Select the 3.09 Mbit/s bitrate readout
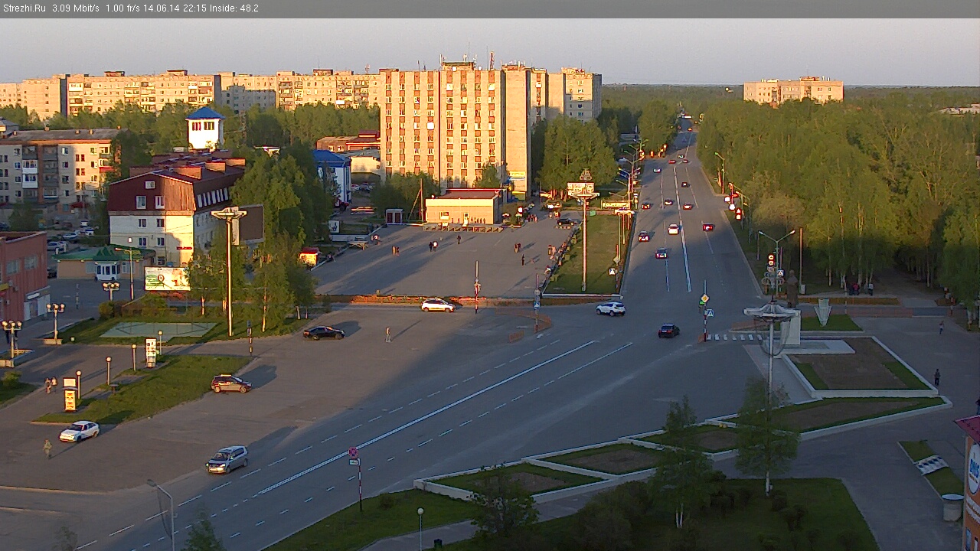 tap(76, 8)
